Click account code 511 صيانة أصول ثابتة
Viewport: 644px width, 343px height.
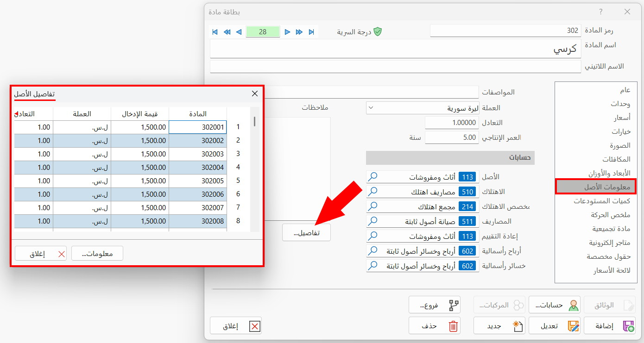(467, 221)
